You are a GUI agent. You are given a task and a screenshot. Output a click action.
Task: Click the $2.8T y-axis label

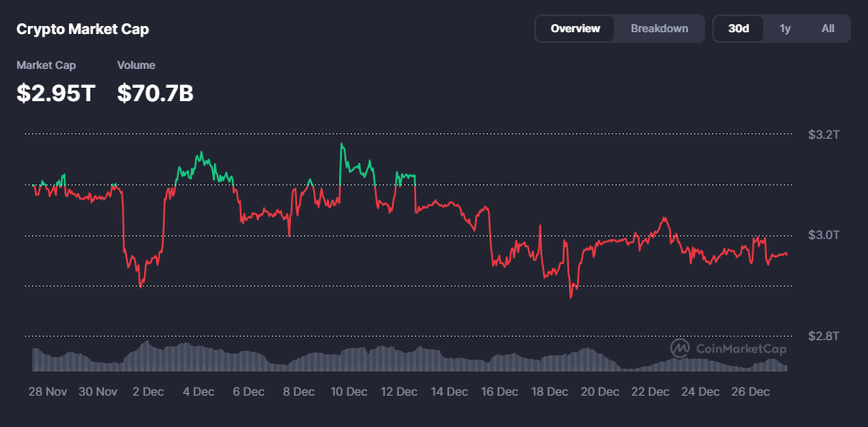(x=823, y=336)
